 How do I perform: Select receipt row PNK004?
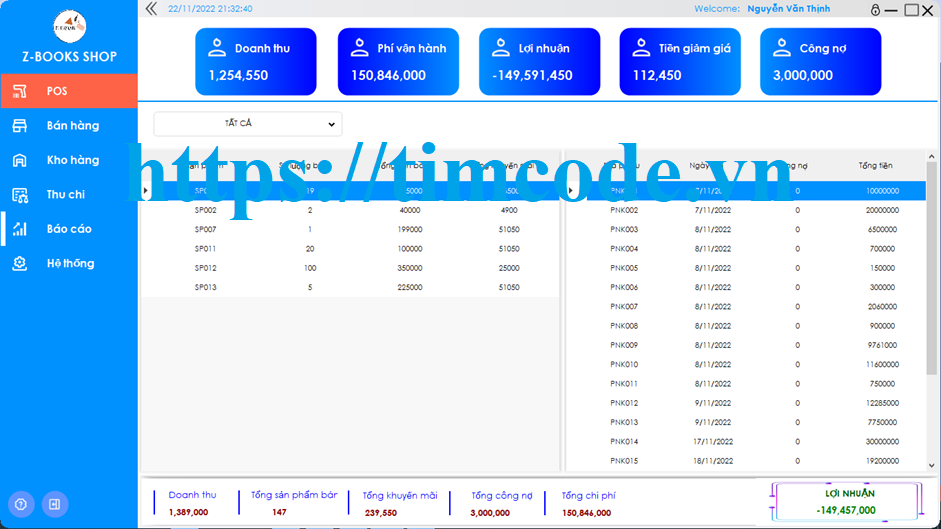pyautogui.click(x=746, y=249)
